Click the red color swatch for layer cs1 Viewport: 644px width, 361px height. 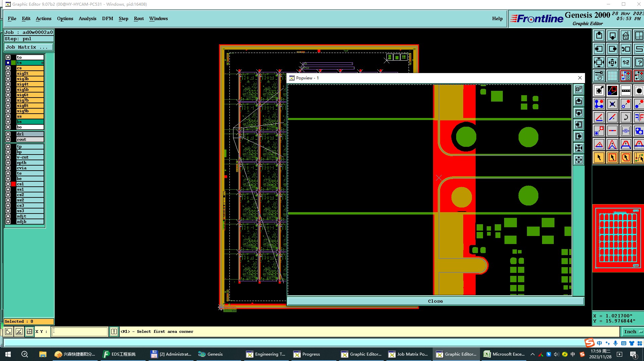[13, 184]
